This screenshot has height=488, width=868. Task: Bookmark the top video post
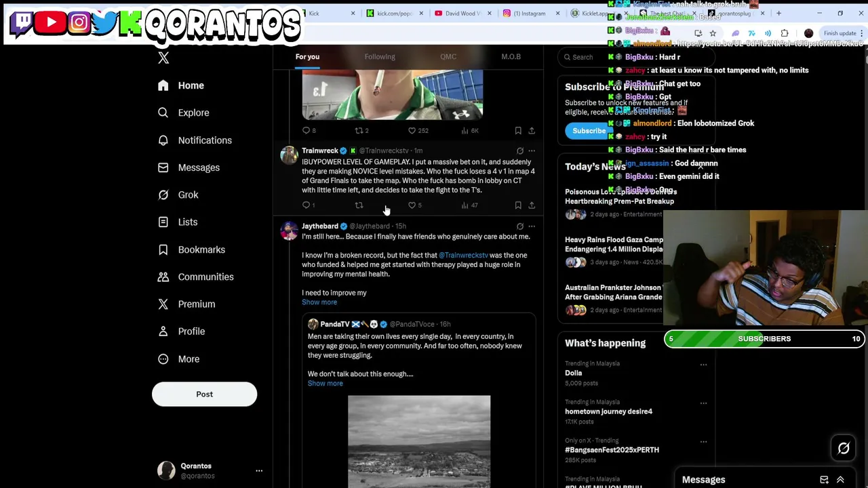(x=518, y=131)
